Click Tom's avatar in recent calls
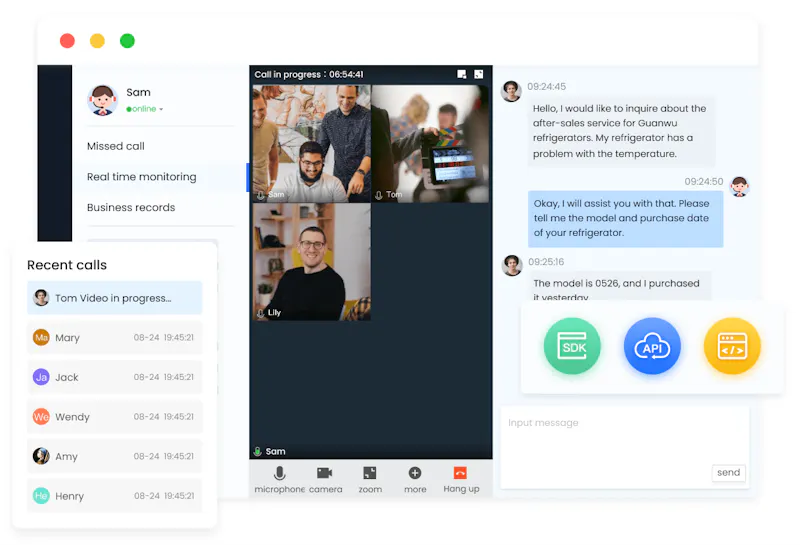800x545 pixels. (x=41, y=298)
